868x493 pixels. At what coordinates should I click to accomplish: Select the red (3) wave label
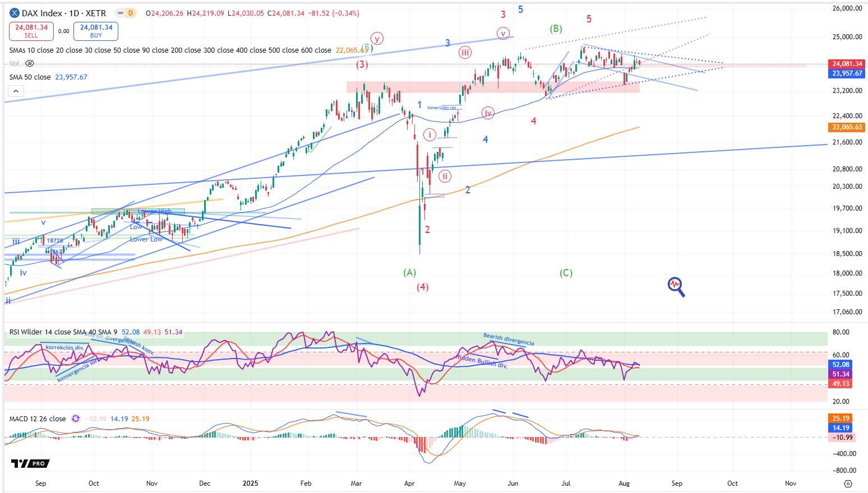point(362,64)
